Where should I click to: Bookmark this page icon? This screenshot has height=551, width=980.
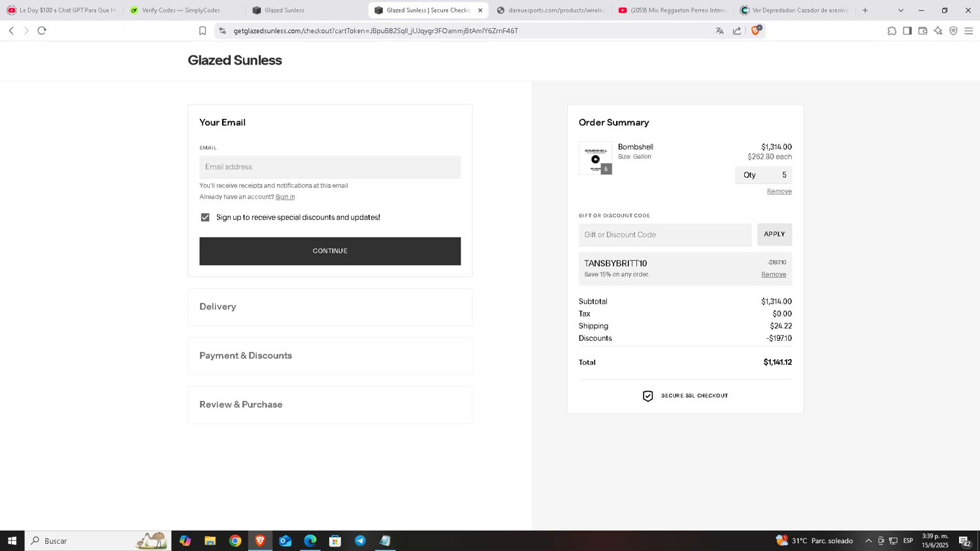coord(203,31)
